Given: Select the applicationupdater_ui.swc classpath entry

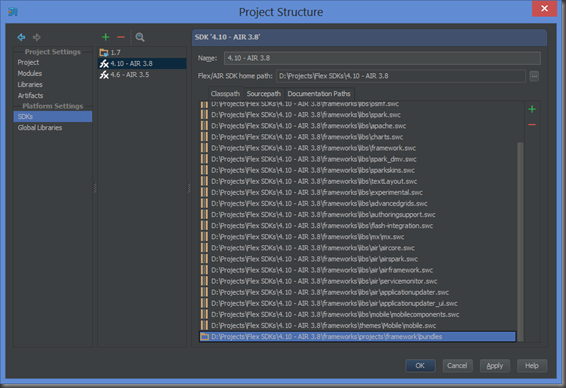Looking at the screenshot, I should coord(357,304).
